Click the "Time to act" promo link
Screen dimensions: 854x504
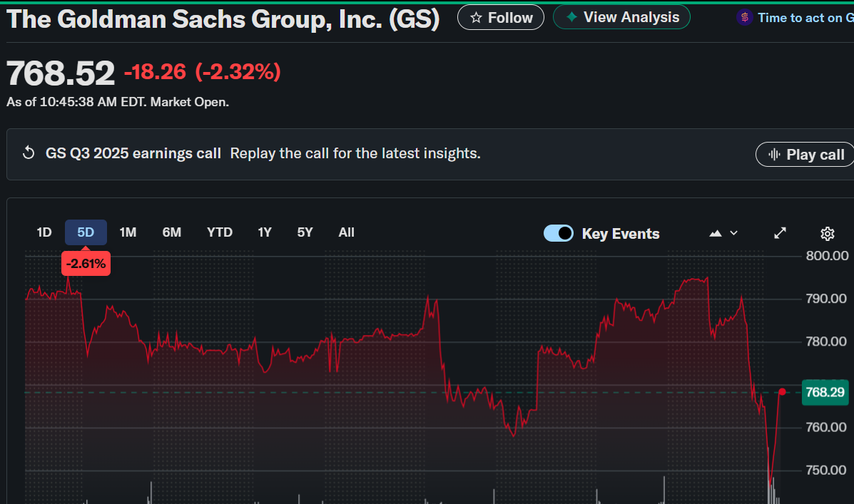[x=803, y=18]
